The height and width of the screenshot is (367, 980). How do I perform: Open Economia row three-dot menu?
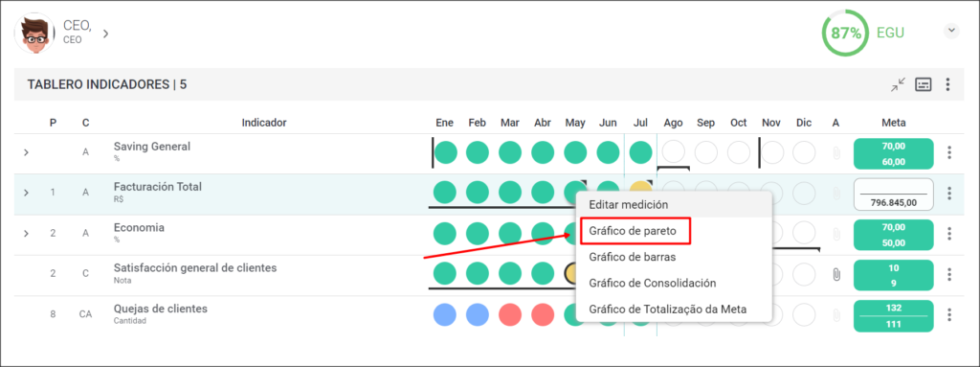[x=949, y=234]
